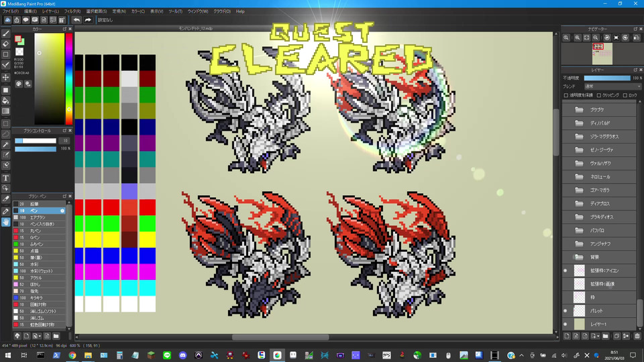644x362 pixels.
Task: Enable the 透明度を保護 checkbox
Action: 566,95
